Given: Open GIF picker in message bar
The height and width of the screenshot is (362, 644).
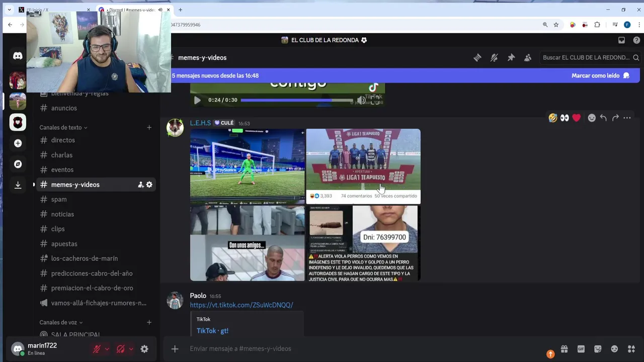Looking at the screenshot, I should click(x=581, y=349).
